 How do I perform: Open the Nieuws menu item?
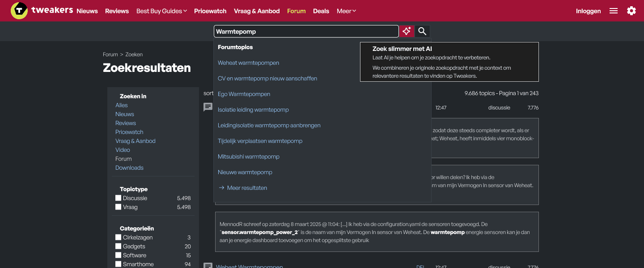(87, 11)
